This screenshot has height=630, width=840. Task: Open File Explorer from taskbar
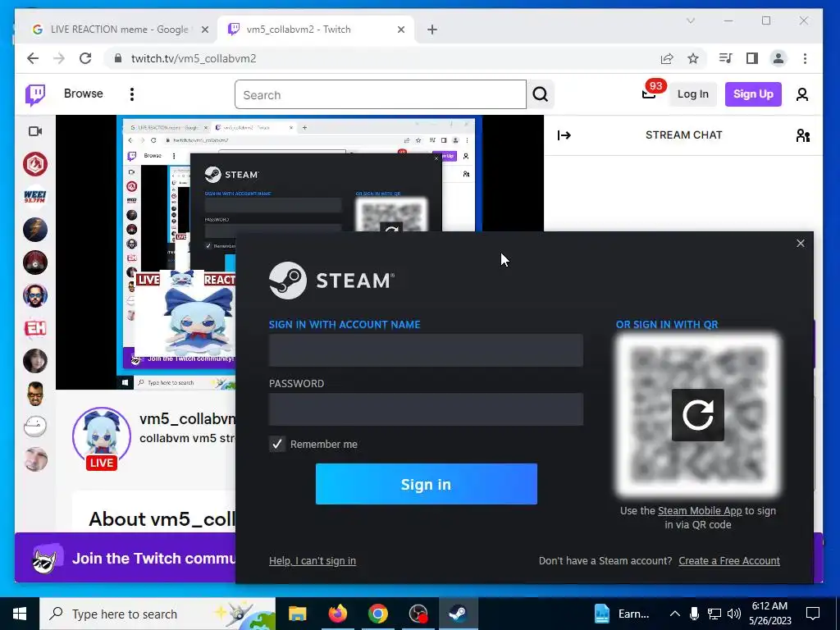297,614
